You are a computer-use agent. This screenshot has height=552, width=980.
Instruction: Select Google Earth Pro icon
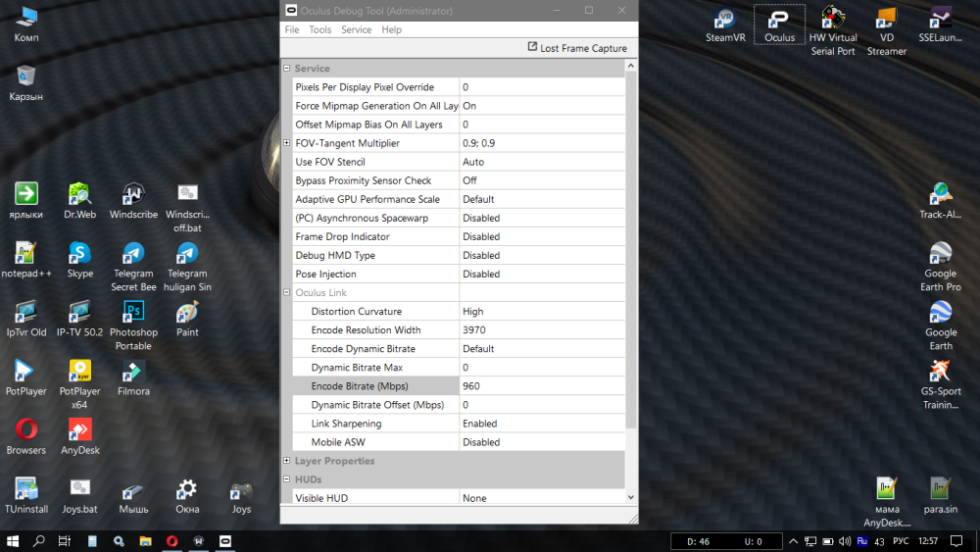(x=940, y=267)
